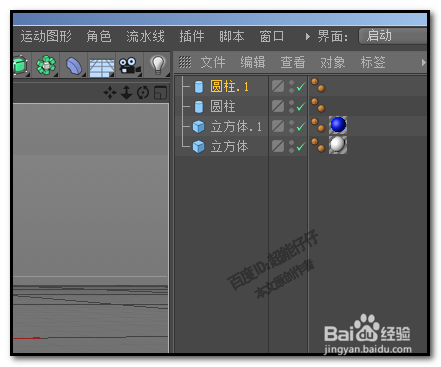Click the viewport move (four arrows) icon
441x367 pixels.
[110, 92]
